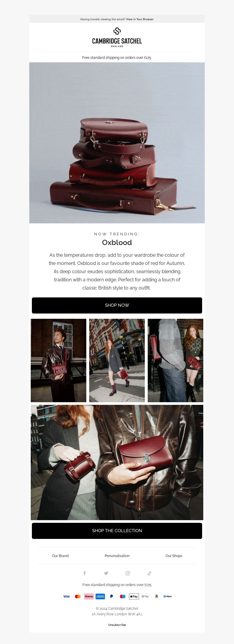Open the Our Brand footer menu item
The width and height of the screenshot is (234, 644).
tap(60, 556)
